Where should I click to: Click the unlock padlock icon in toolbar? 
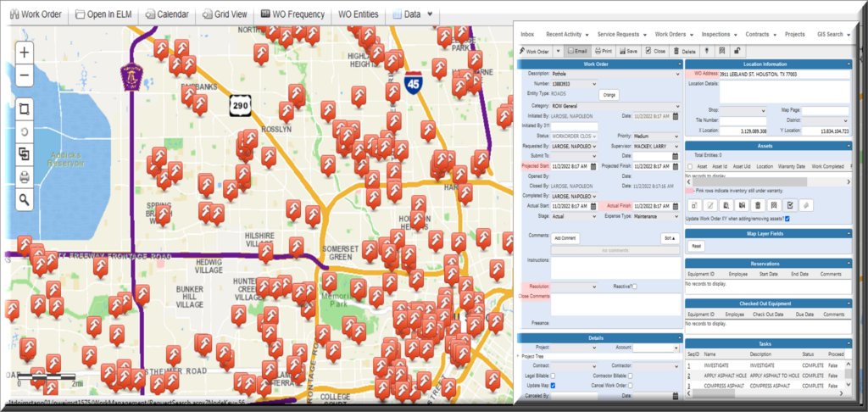737,51
